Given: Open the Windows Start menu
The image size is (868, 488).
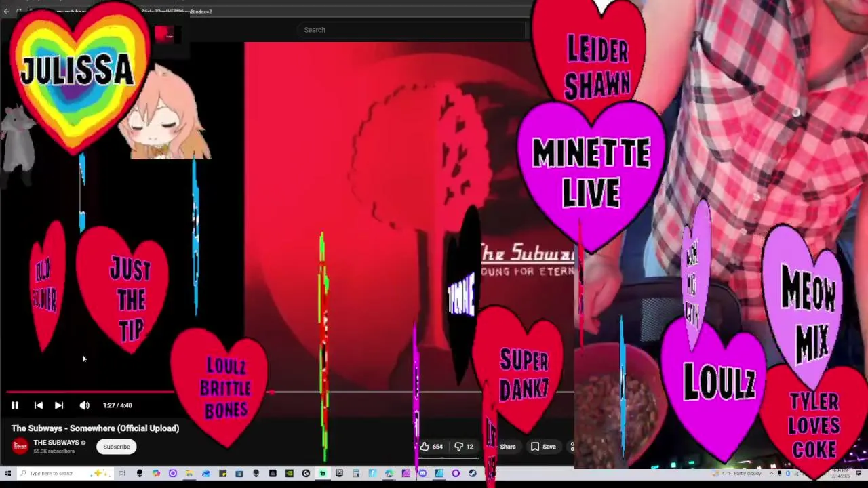Looking at the screenshot, I should pyautogui.click(x=7, y=473).
